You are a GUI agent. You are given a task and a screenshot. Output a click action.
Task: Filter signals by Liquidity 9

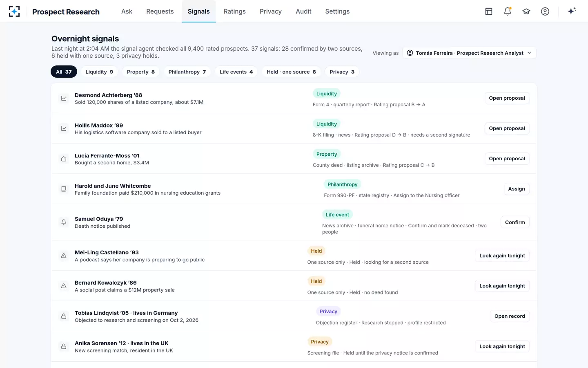(x=99, y=72)
